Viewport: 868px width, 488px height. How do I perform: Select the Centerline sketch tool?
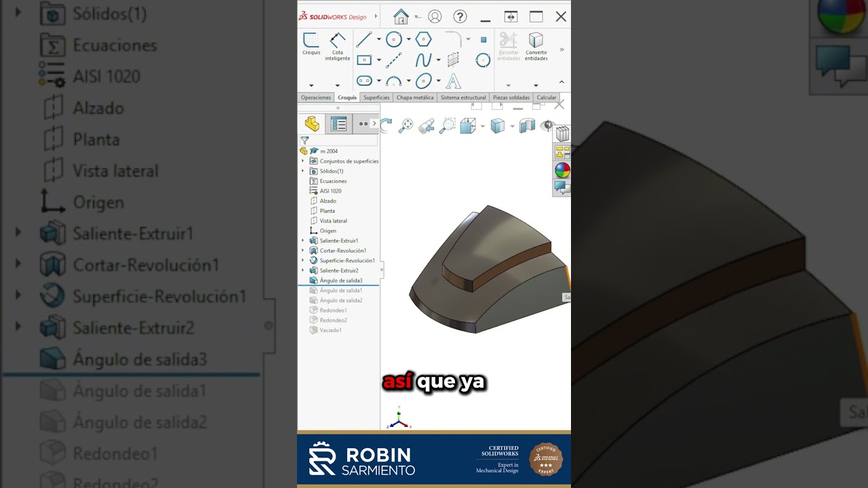[x=394, y=60]
